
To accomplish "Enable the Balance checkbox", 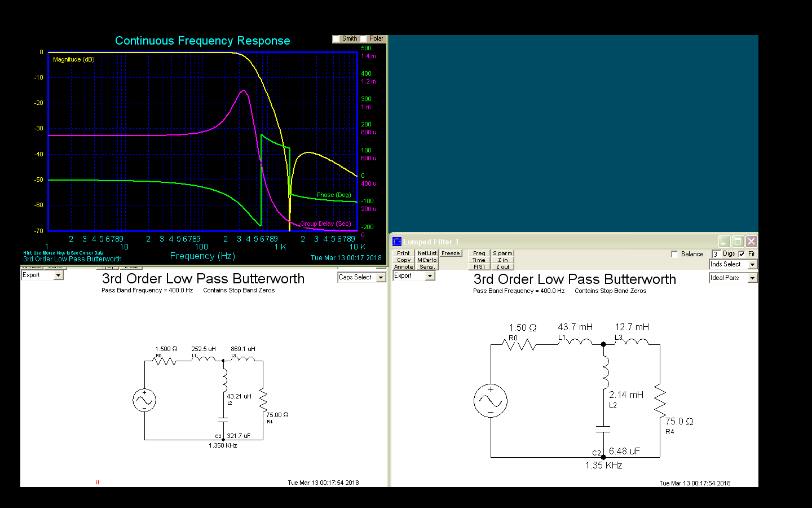I will tap(675, 254).
